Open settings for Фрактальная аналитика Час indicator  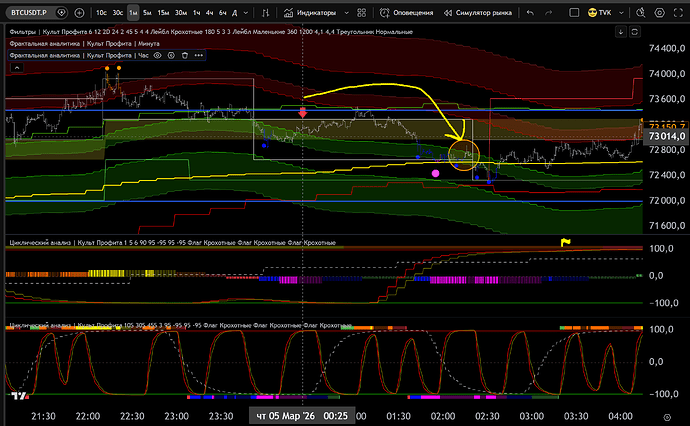point(169,57)
